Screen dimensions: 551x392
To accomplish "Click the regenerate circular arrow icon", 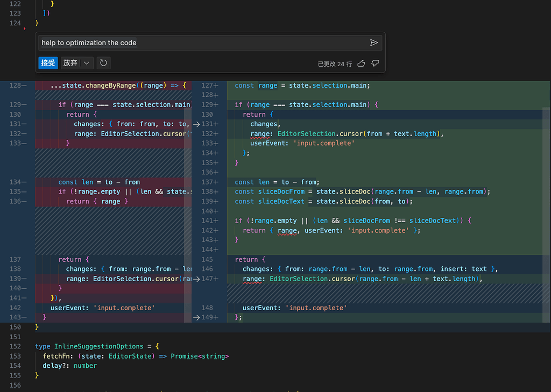I will [x=103, y=63].
